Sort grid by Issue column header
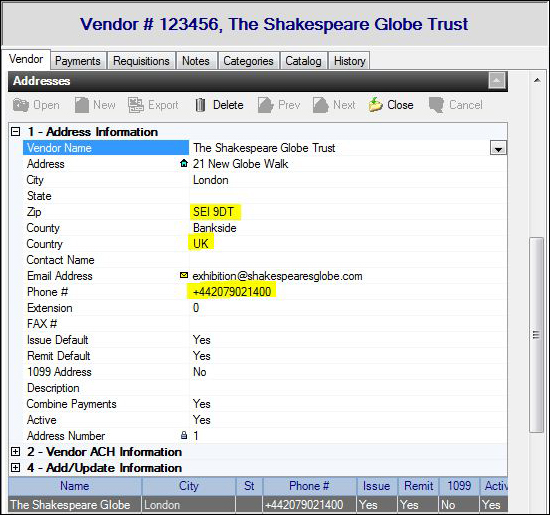Image resolution: width=550 pixels, height=515 pixels. (376, 486)
